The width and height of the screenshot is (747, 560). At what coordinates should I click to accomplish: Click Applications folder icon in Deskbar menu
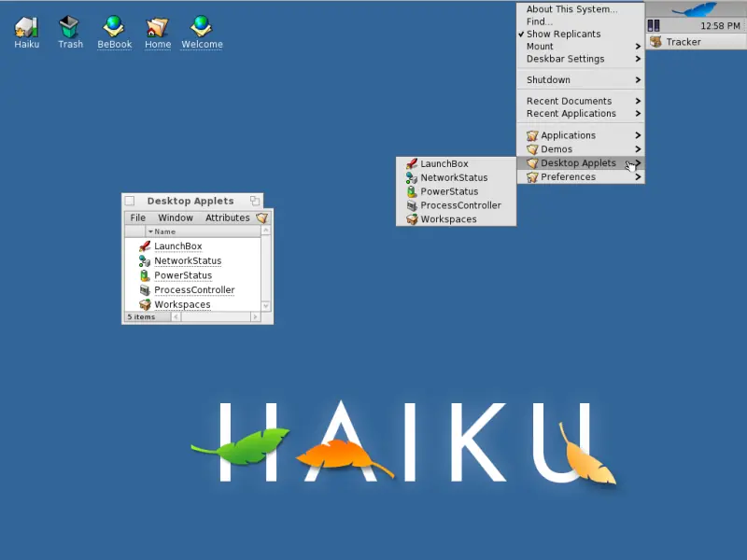pyautogui.click(x=532, y=135)
